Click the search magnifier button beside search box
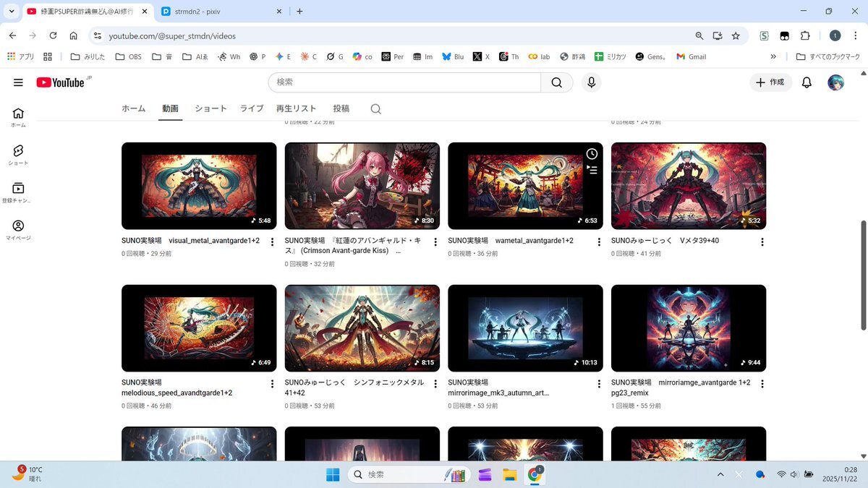The width and height of the screenshot is (868, 488). pos(556,82)
